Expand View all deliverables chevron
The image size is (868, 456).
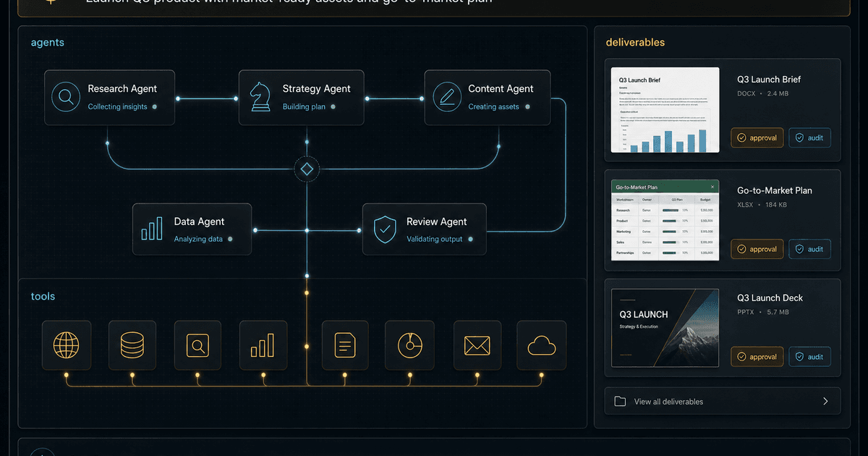tap(826, 401)
